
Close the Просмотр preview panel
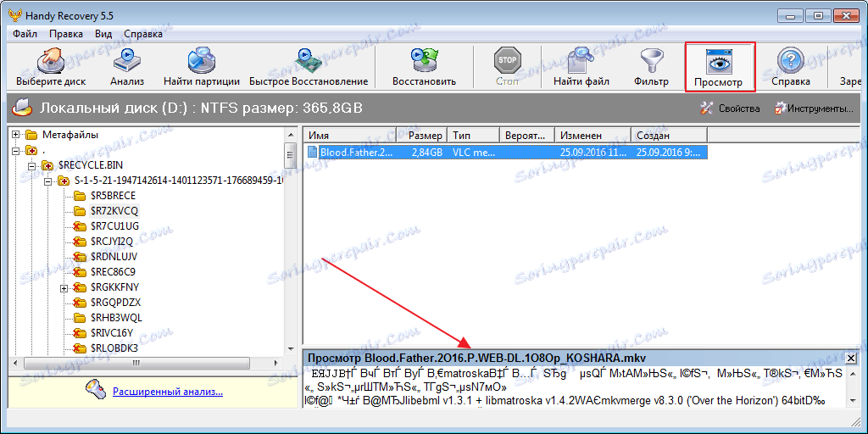851,357
